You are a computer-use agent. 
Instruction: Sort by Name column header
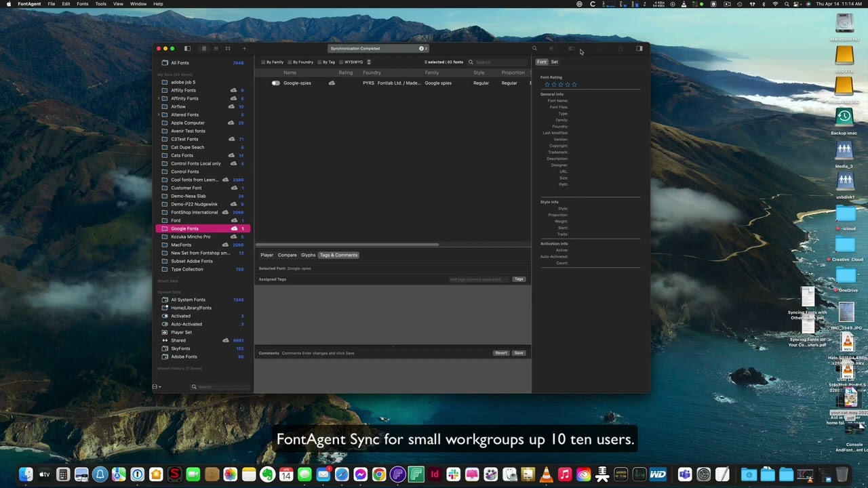coord(290,73)
